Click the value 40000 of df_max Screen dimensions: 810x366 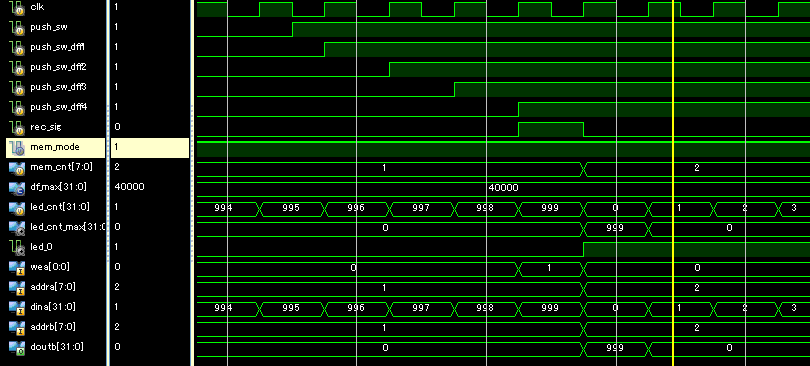[503, 188]
